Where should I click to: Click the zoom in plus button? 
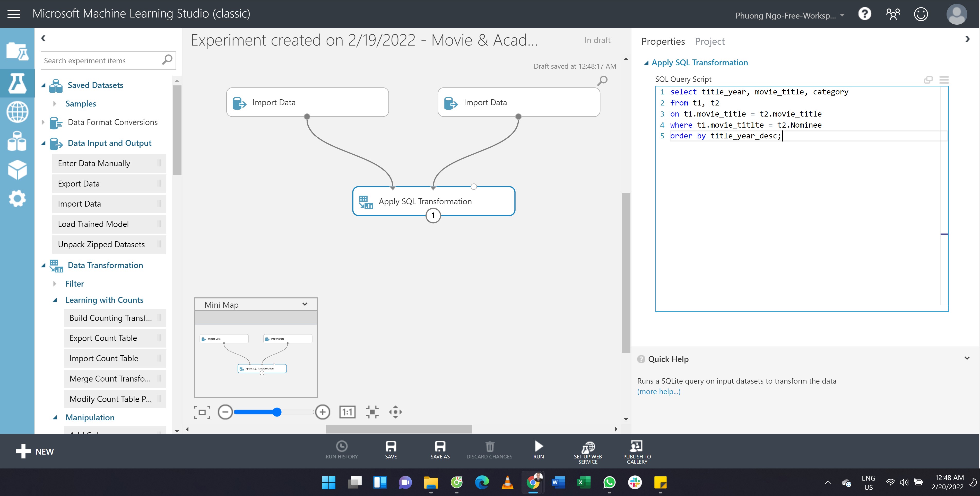322,412
